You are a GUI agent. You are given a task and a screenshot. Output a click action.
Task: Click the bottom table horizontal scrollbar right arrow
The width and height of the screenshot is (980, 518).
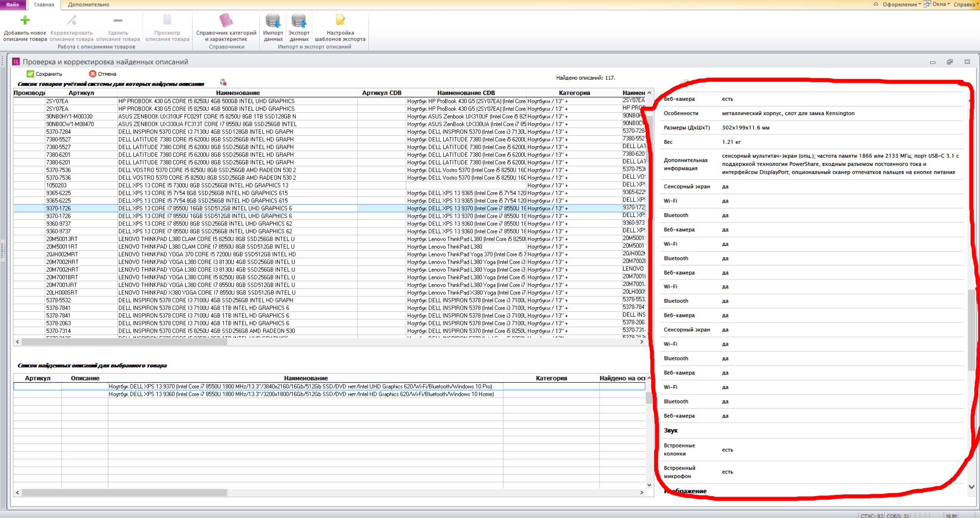click(642, 493)
